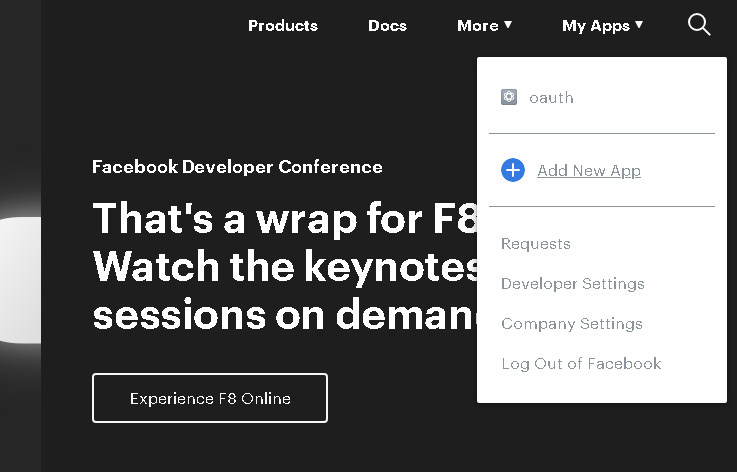Click the More menu label

477,26
